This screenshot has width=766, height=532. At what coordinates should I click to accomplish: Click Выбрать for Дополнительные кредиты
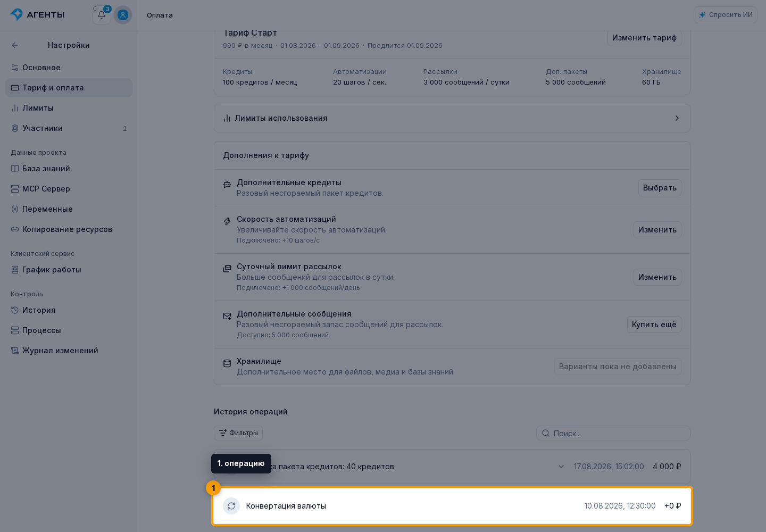point(660,188)
